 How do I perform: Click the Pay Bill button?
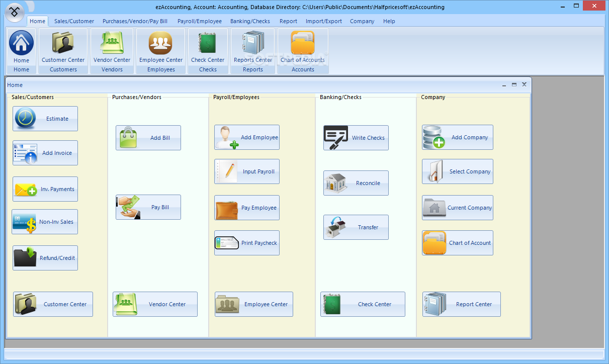[x=148, y=207]
